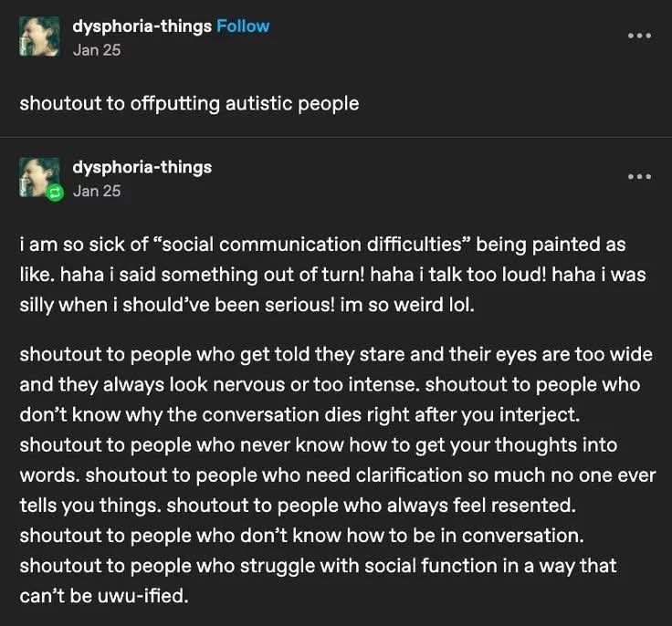Click the paragraph beginning "i am so sick of"
The width and height of the screenshot is (672, 626).
click(332, 275)
